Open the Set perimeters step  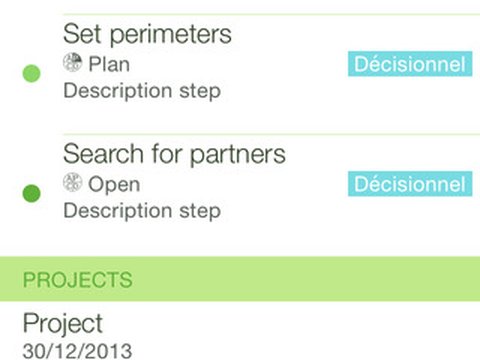(x=147, y=34)
